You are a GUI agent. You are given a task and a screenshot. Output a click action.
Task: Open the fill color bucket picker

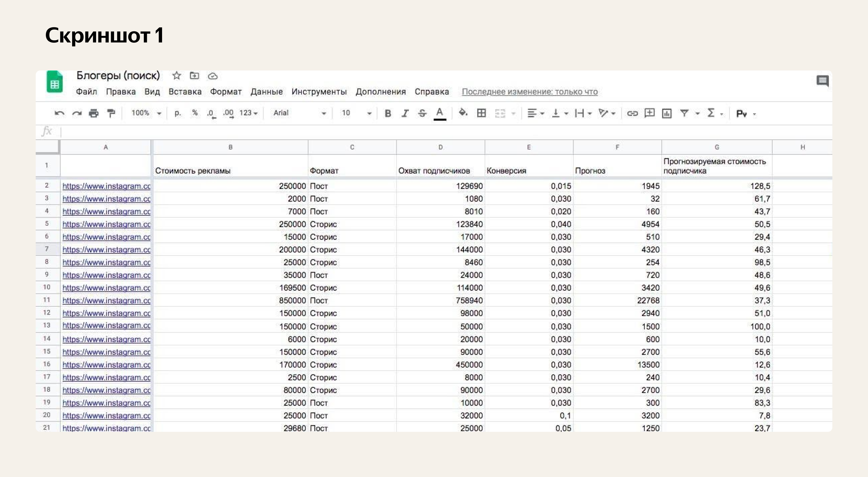463,113
